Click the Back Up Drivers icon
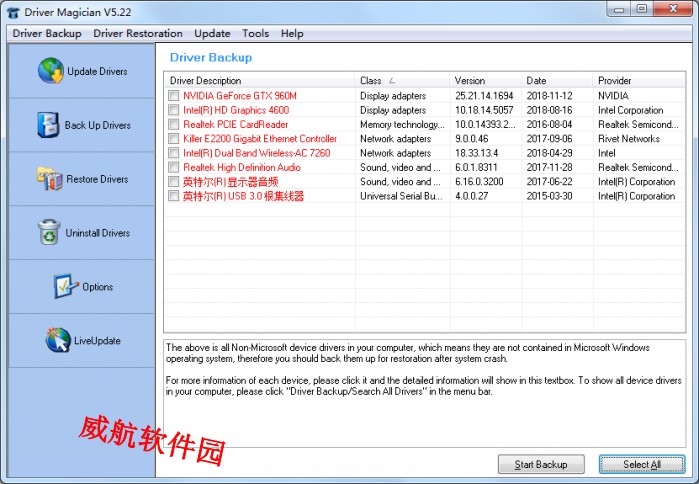Image resolution: width=699 pixels, height=484 pixels. [x=48, y=124]
